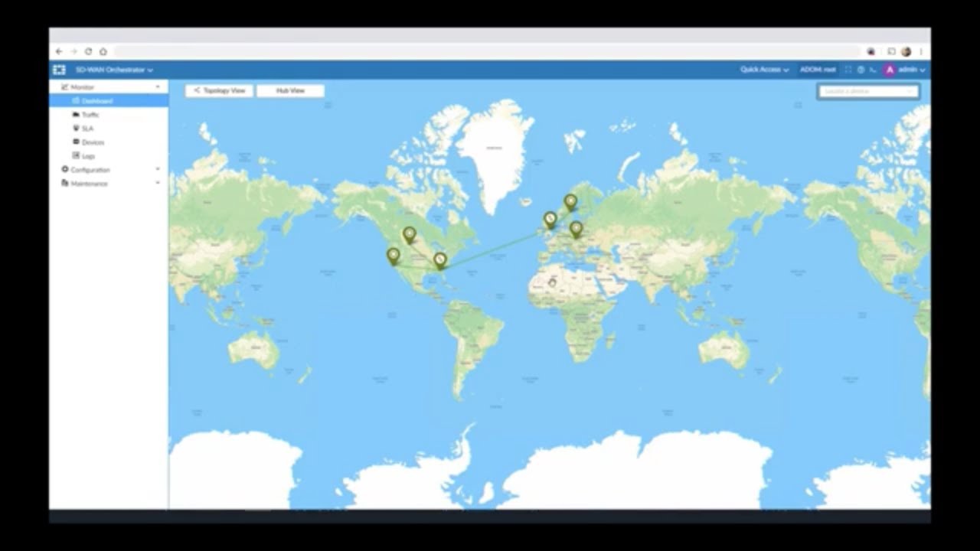Open the browser profile avatar
This screenshot has height=551, width=980.
click(906, 51)
